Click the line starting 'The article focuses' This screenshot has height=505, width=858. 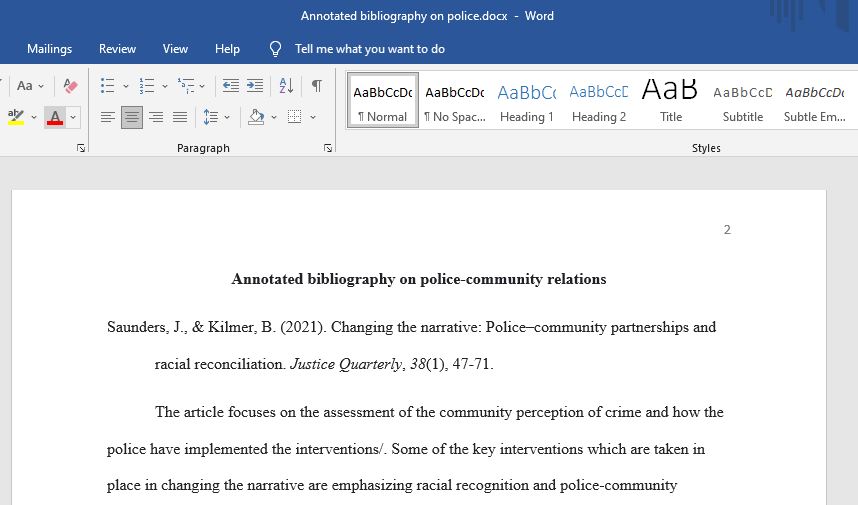(x=439, y=412)
